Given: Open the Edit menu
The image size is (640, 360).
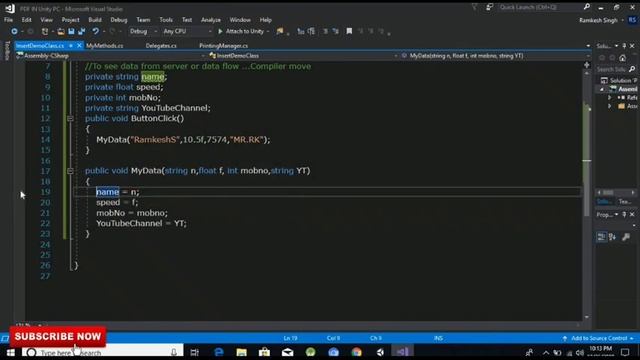Looking at the screenshot, I should point(27,20).
